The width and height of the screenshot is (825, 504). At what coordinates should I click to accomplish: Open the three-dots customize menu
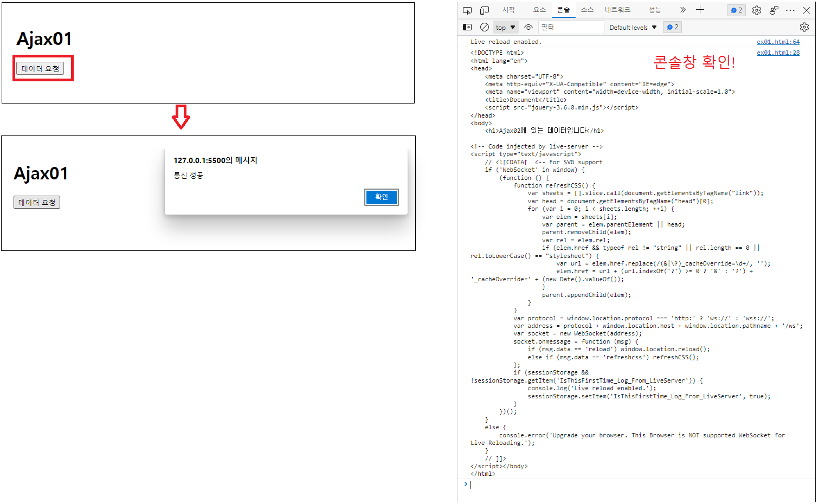pos(790,10)
